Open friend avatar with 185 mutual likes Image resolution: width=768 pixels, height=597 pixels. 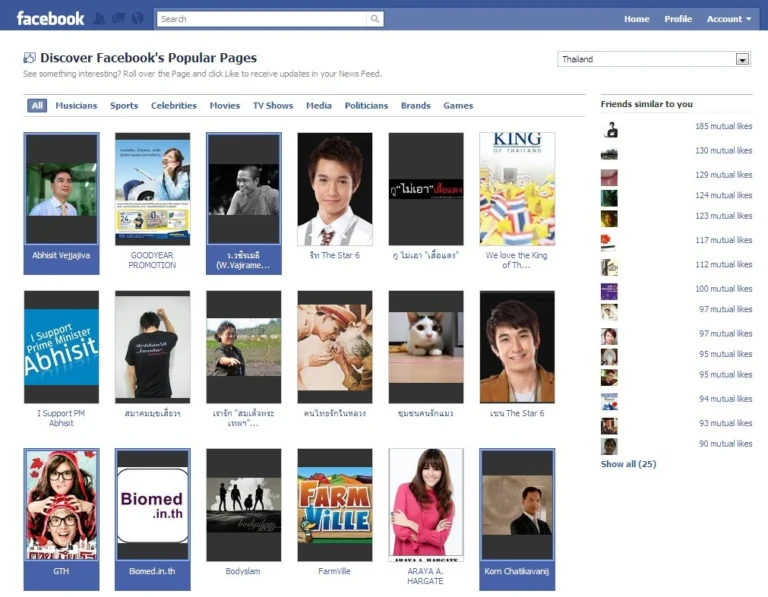pos(609,130)
